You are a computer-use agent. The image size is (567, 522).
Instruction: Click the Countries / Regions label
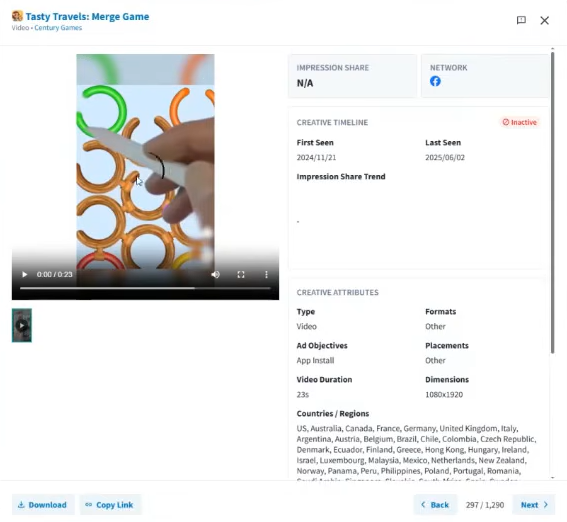(x=333, y=414)
